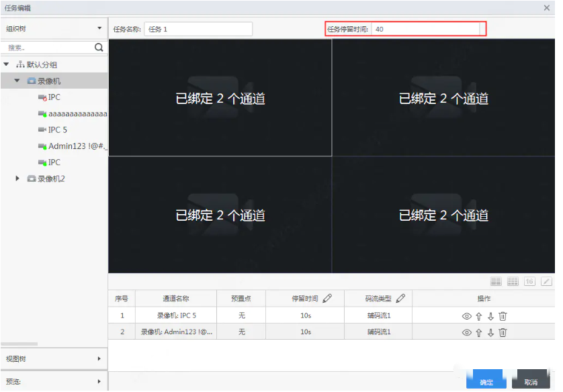This screenshot has width=563, height=392.
Task: Select the 16-window layout icon
Action: coord(529,281)
